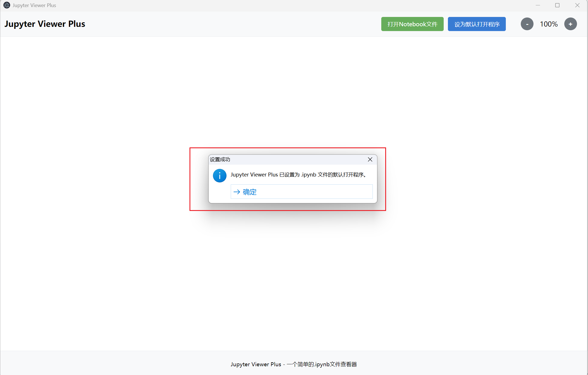This screenshot has height=375, width=588.
Task: Click the blue info icon in dialog
Action: pos(220,176)
